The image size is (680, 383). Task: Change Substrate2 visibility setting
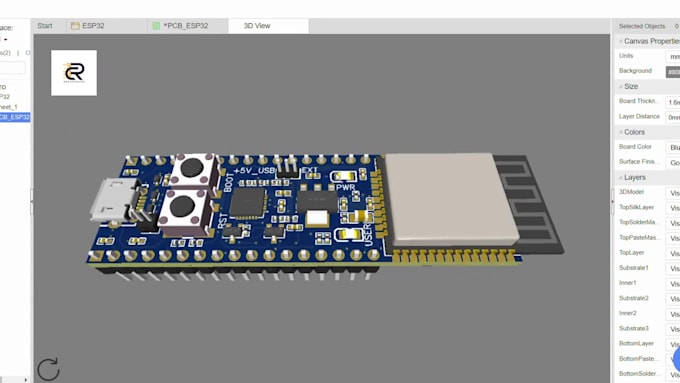pos(673,299)
